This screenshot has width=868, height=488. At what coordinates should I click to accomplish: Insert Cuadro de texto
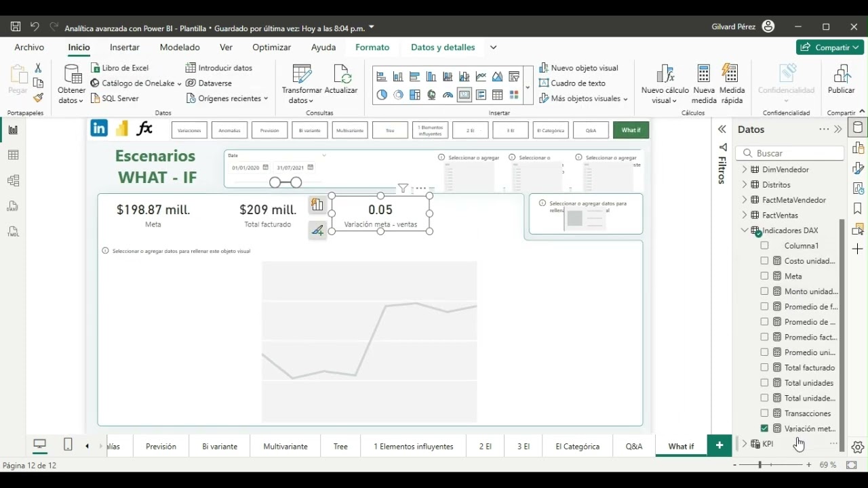pos(572,83)
